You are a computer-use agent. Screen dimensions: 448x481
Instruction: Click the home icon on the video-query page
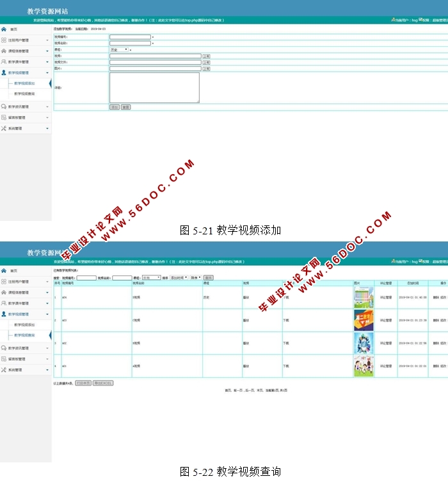(4, 270)
